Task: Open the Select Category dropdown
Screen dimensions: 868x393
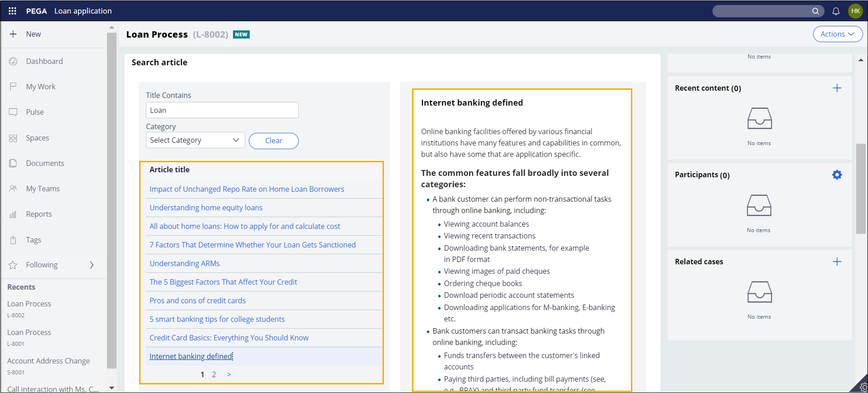Action: pyautogui.click(x=195, y=140)
